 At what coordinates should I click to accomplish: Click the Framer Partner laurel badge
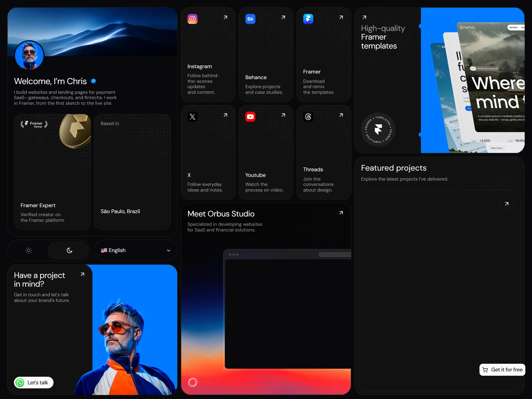click(x=34, y=124)
